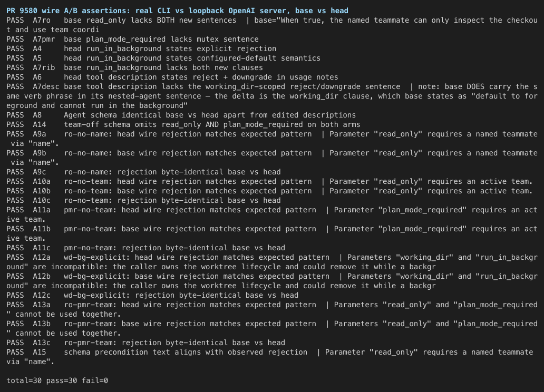This screenshot has width=544, height=392.
Task: Click the A7pmr plan_mode_required line
Action: click(x=132, y=39)
